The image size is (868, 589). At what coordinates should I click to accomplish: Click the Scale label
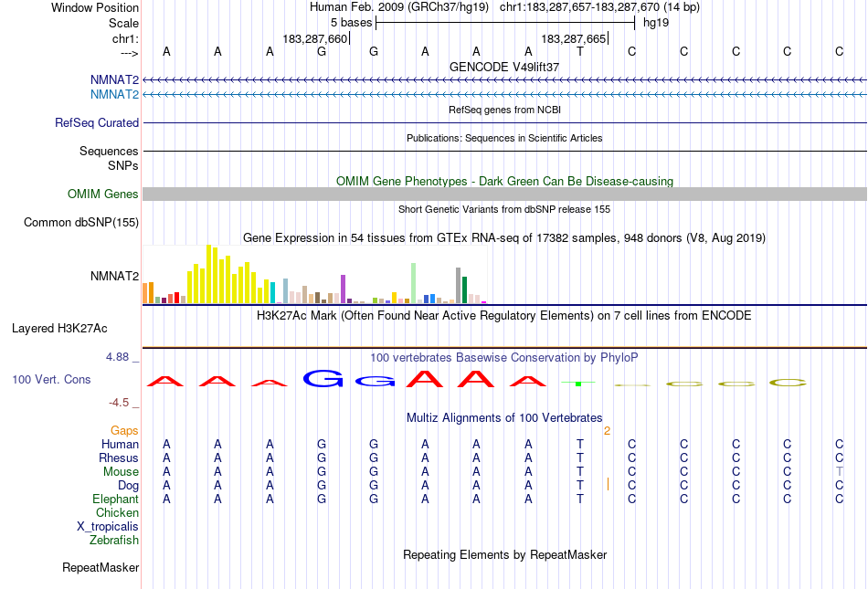(124, 23)
